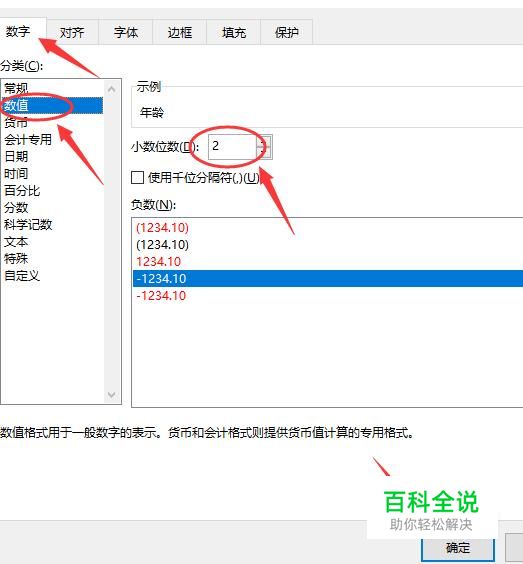Open the 填充 tab

pos(234,33)
